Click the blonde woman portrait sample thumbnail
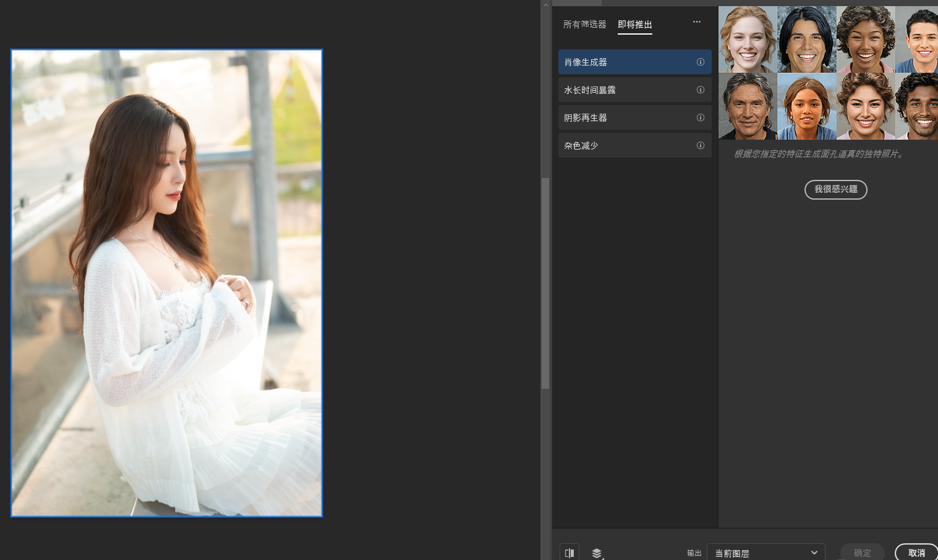Viewport: 938px width, 560px height. [x=748, y=40]
